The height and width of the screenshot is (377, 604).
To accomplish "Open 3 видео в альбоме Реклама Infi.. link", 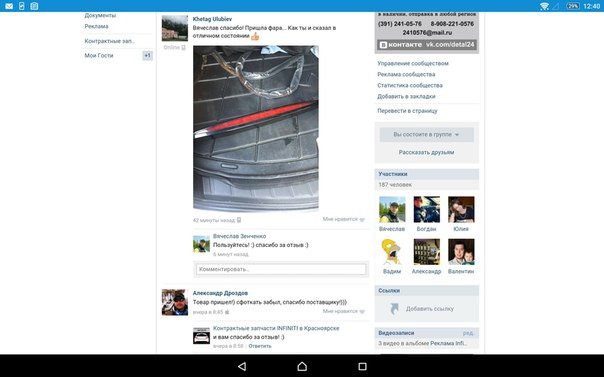I will (422, 343).
